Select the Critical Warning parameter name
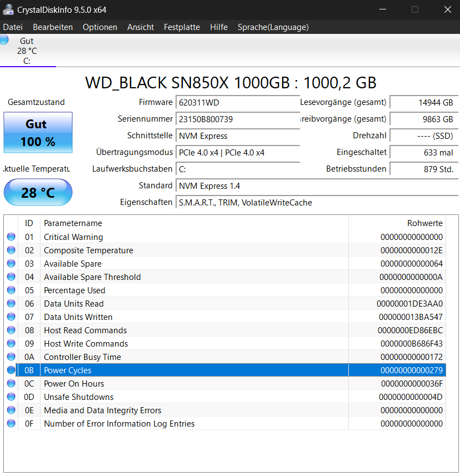Screen dimensions: 460x476 (x=73, y=237)
